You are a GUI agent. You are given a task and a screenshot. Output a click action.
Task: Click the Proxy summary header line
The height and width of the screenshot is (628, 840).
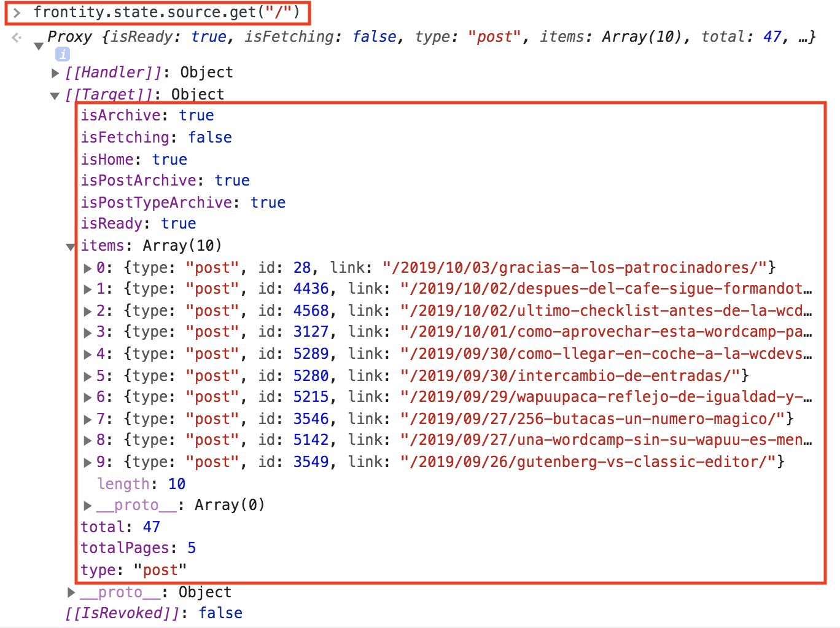point(432,37)
